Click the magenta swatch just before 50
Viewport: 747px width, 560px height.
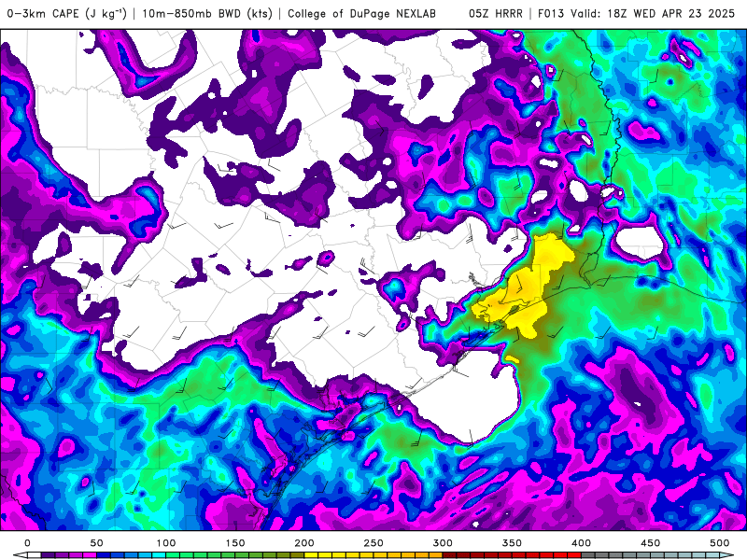[x=90, y=555]
